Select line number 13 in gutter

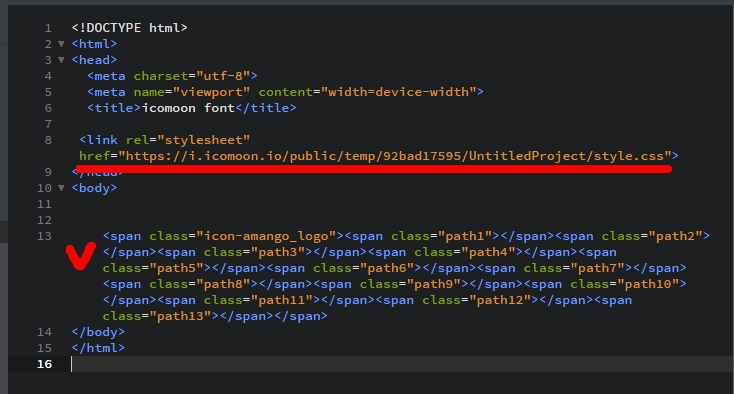(44, 236)
